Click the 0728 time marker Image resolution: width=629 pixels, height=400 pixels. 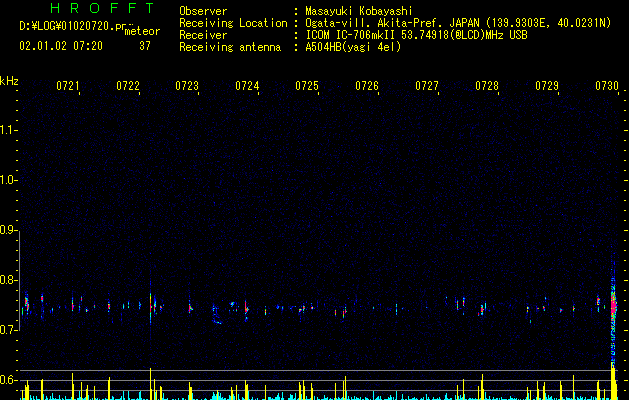pyautogui.click(x=487, y=86)
